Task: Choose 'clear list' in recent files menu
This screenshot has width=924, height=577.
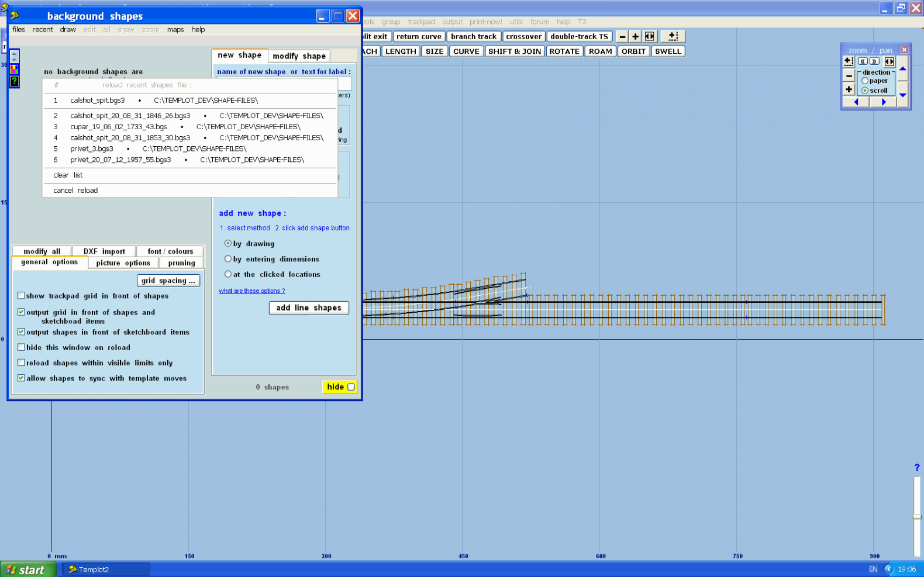Action: pyautogui.click(x=190, y=175)
